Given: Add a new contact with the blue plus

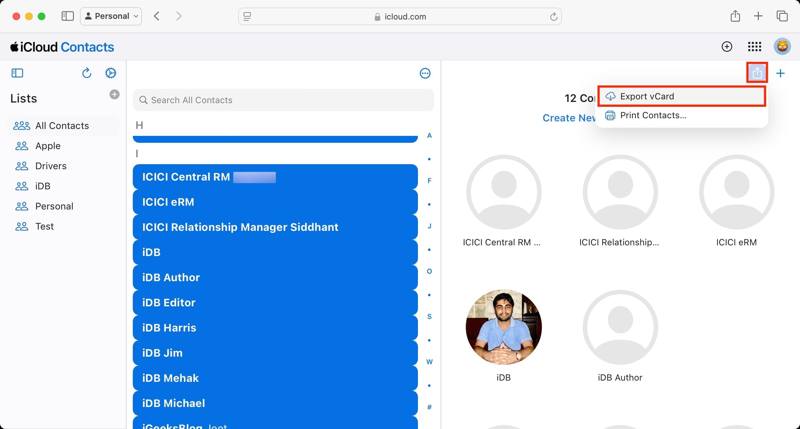Looking at the screenshot, I should [780, 73].
